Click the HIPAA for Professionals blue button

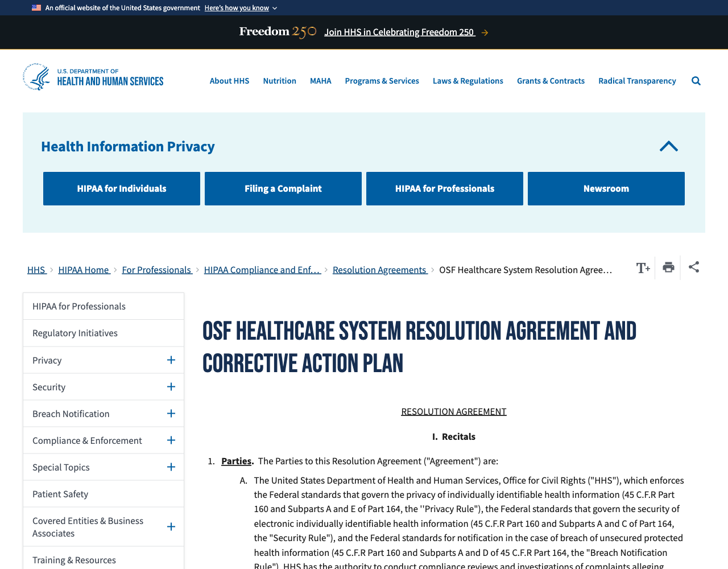click(445, 188)
